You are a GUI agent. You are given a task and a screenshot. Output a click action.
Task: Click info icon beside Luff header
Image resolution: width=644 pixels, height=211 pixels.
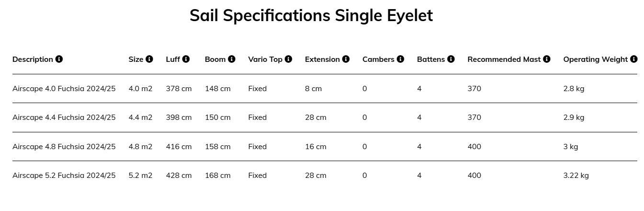tap(186, 59)
